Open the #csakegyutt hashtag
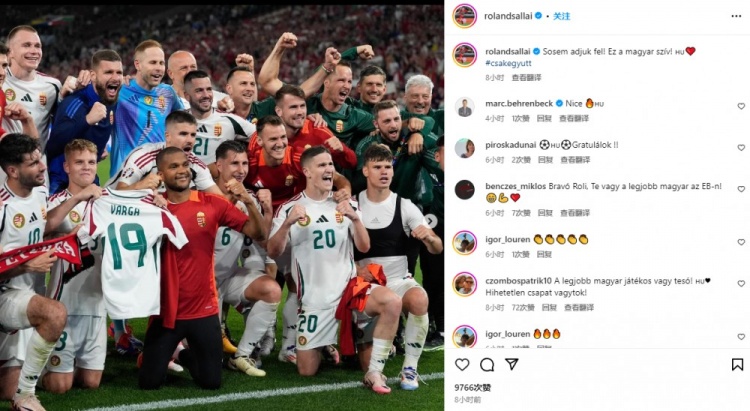This screenshot has height=411, width=750. point(508,63)
